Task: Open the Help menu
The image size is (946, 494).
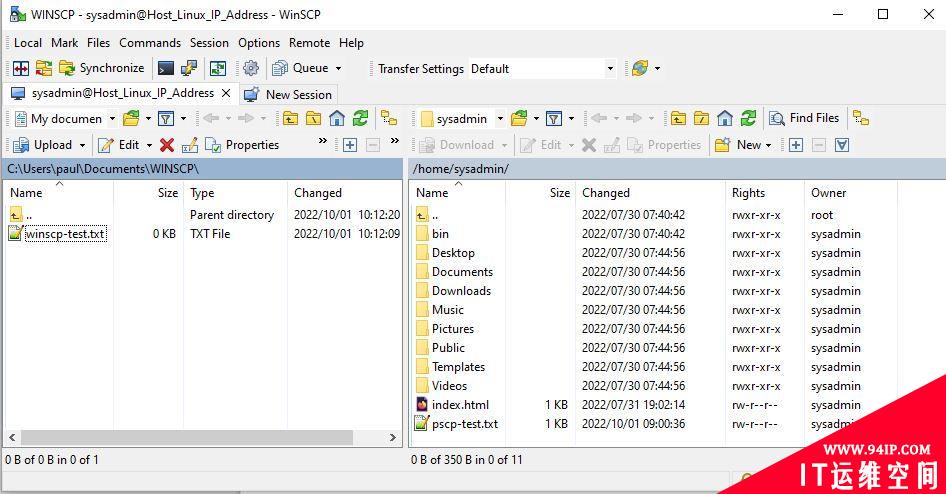Action: point(351,43)
